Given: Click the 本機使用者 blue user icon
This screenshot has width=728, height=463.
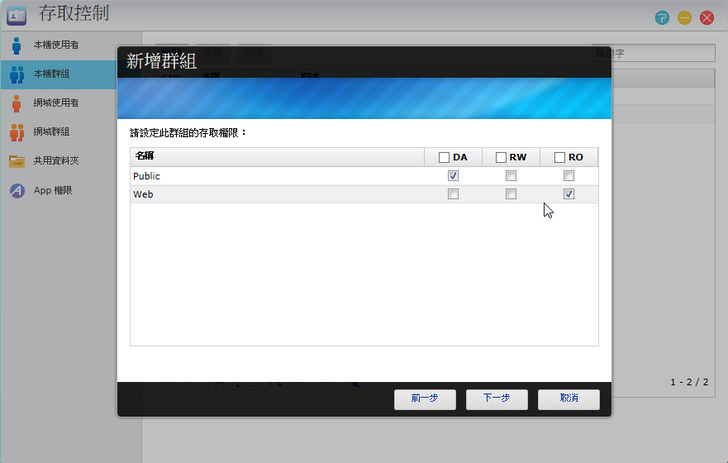Looking at the screenshot, I should pos(17,46).
